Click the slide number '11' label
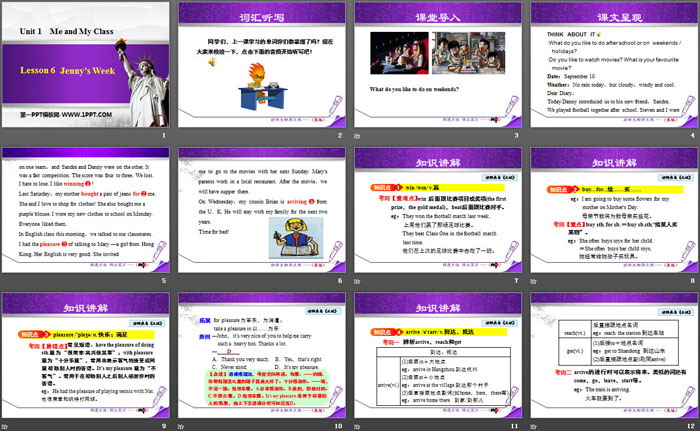 click(515, 426)
